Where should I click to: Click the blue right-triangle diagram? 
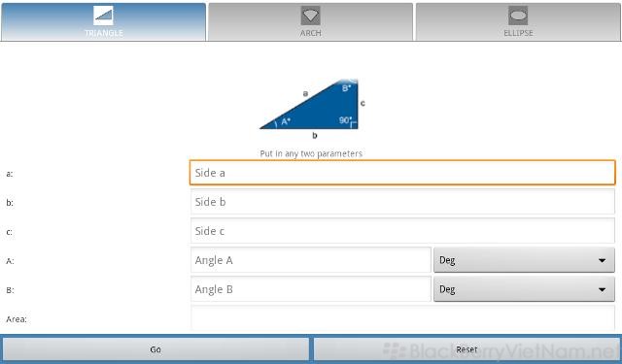pyautogui.click(x=311, y=105)
